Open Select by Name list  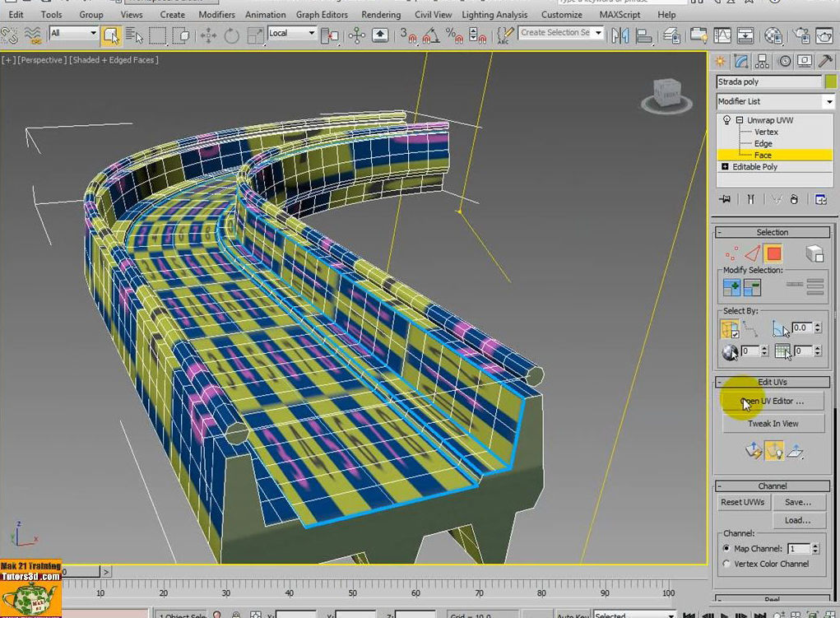tap(134, 36)
